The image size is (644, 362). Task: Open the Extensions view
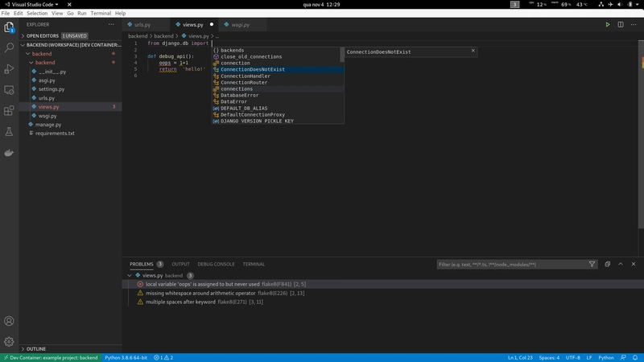coord(9,110)
